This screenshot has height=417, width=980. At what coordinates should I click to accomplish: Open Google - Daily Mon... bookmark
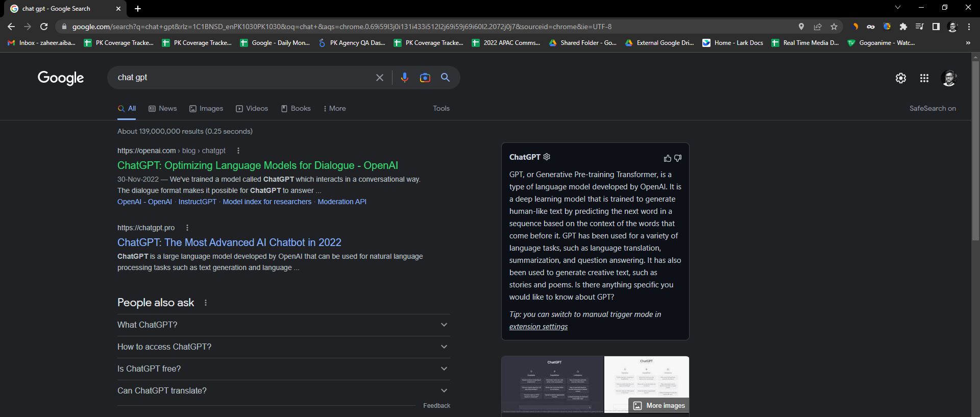(275, 43)
